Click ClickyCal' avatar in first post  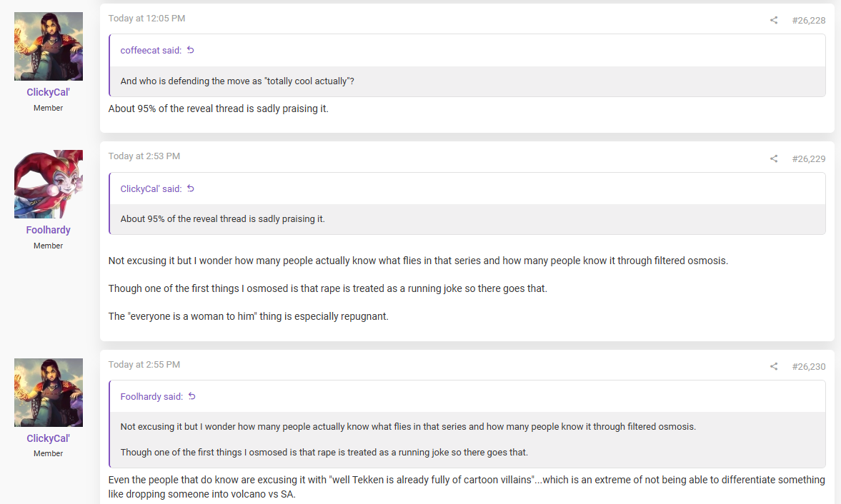point(49,46)
